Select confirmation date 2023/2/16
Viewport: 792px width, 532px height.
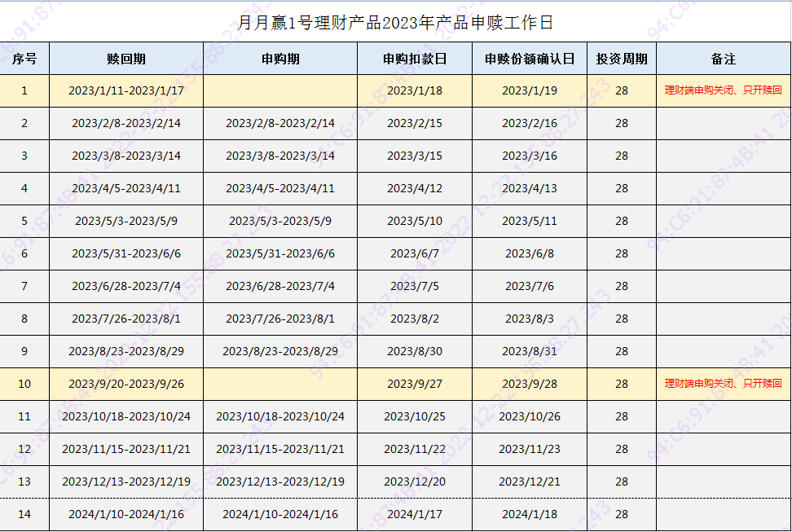click(x=530, y=123)
